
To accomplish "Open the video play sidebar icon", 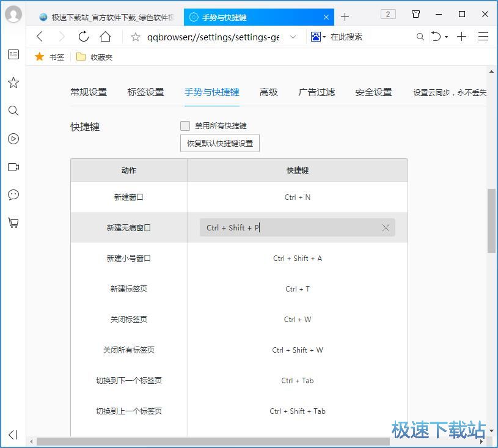I will coord(13,139).
